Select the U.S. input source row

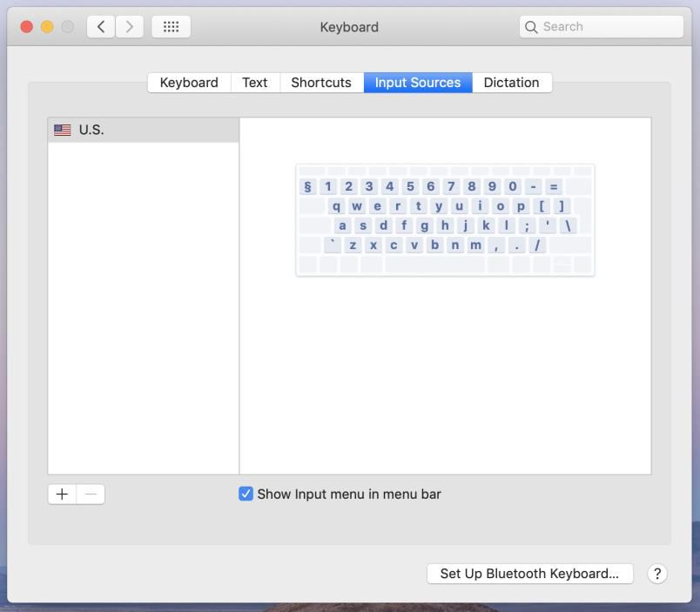144,130
